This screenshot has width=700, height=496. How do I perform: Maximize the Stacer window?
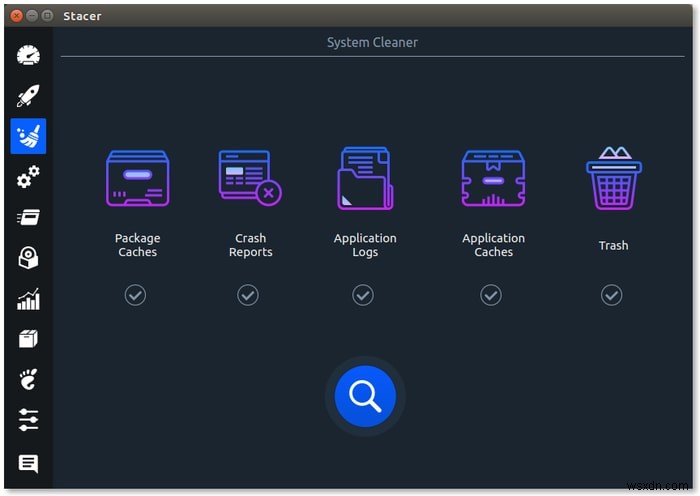(x=47, y=16)
